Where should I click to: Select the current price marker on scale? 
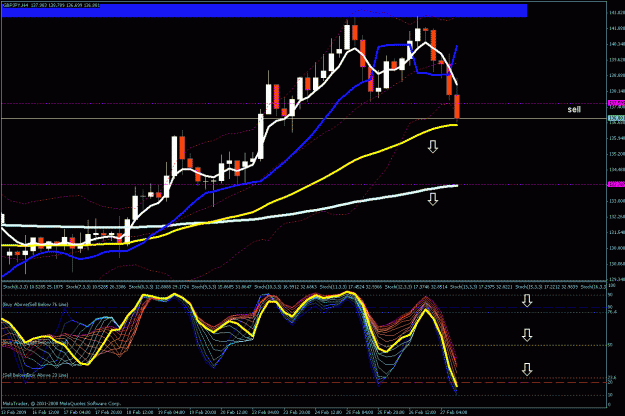point(616,118)
